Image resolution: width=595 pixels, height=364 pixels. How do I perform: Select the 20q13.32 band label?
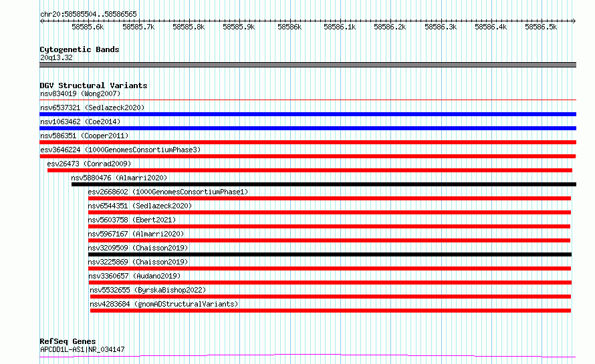pyautogui.click(x=56, y=57)
